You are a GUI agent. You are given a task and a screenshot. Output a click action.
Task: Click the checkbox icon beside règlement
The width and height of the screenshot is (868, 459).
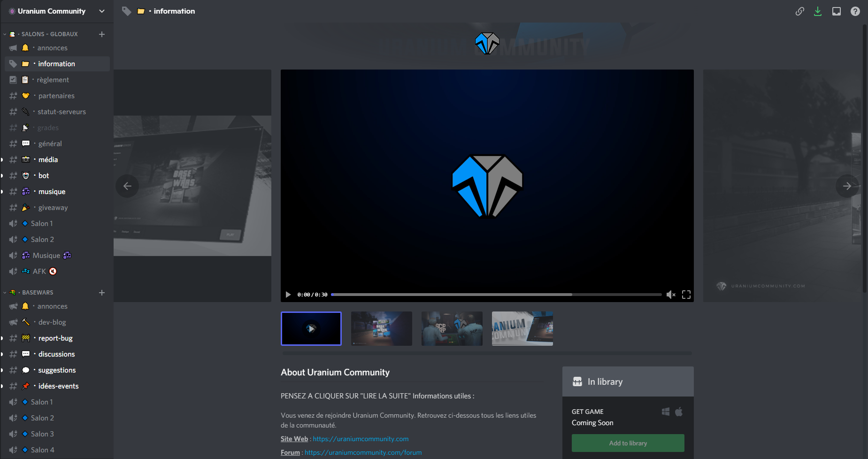click(x=13, y=80)
